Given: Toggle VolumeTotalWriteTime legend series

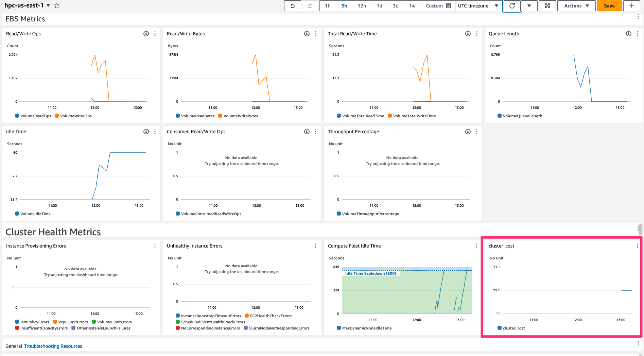Looking at the screenshot, I should coord(412,116).
